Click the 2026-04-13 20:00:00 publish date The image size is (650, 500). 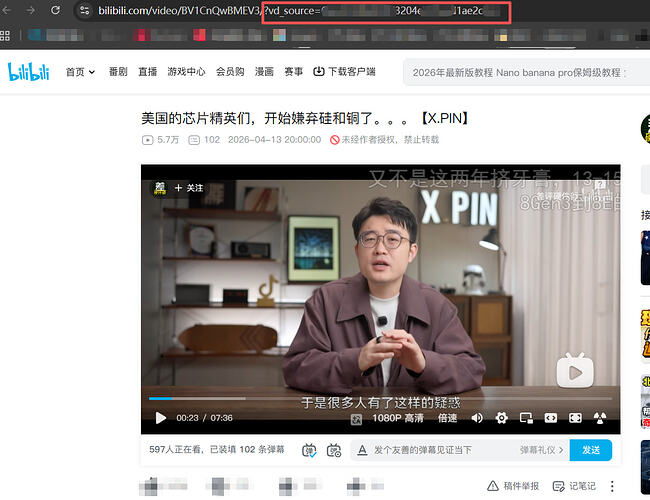pos(274,140)
